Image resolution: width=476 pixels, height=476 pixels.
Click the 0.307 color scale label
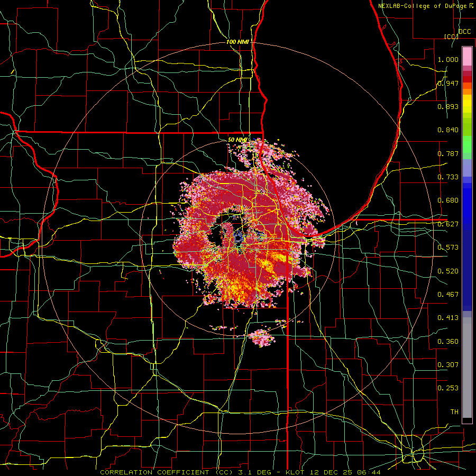448,365
